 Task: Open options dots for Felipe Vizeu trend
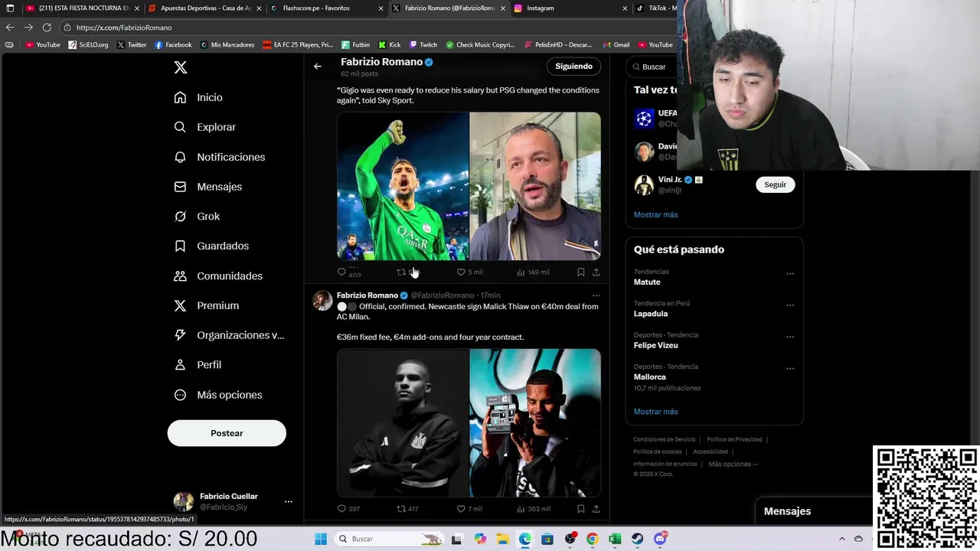coord(790,336)
